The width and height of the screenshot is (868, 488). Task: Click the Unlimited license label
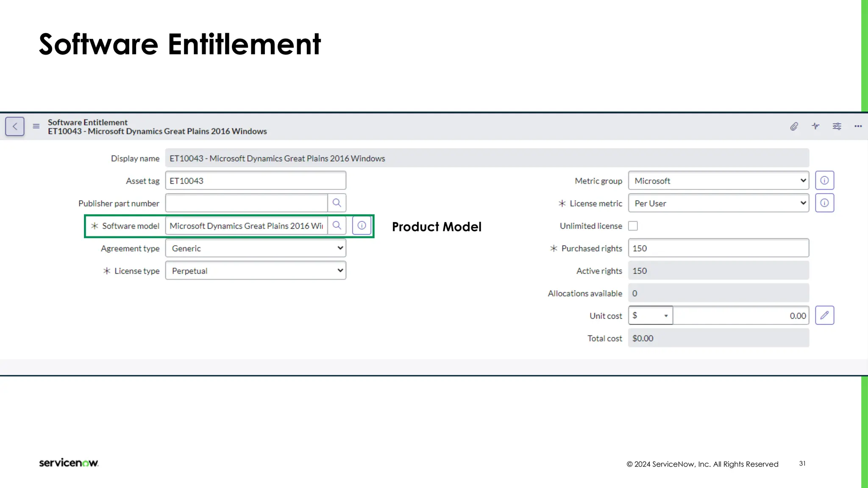coord(591,226)
